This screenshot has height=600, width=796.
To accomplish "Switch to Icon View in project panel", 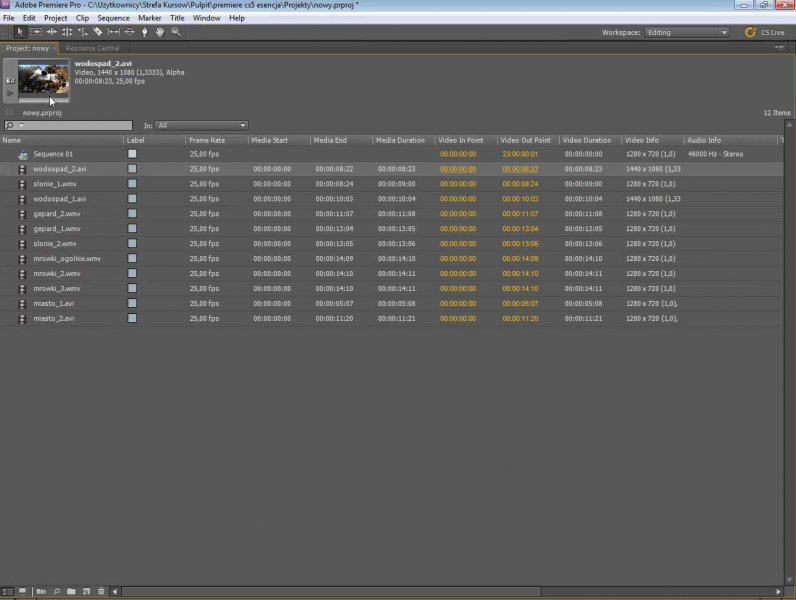I will point(22,592).
